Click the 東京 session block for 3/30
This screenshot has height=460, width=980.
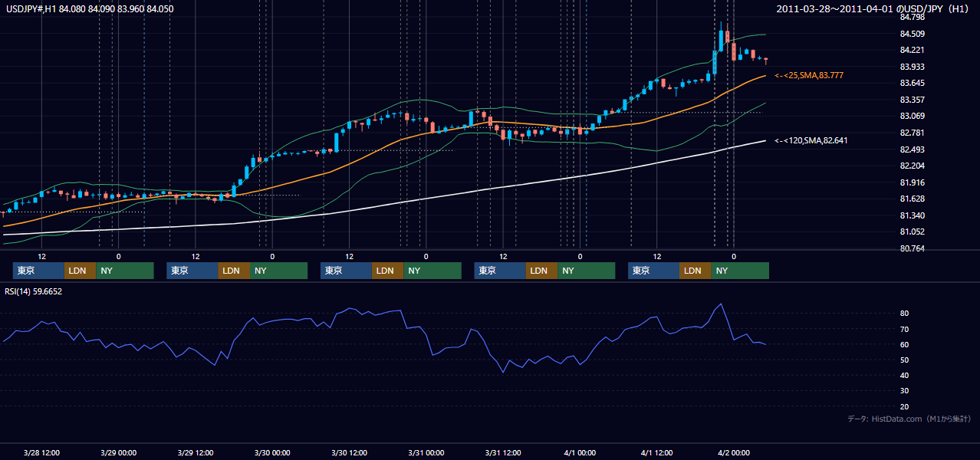click(346, 271)
